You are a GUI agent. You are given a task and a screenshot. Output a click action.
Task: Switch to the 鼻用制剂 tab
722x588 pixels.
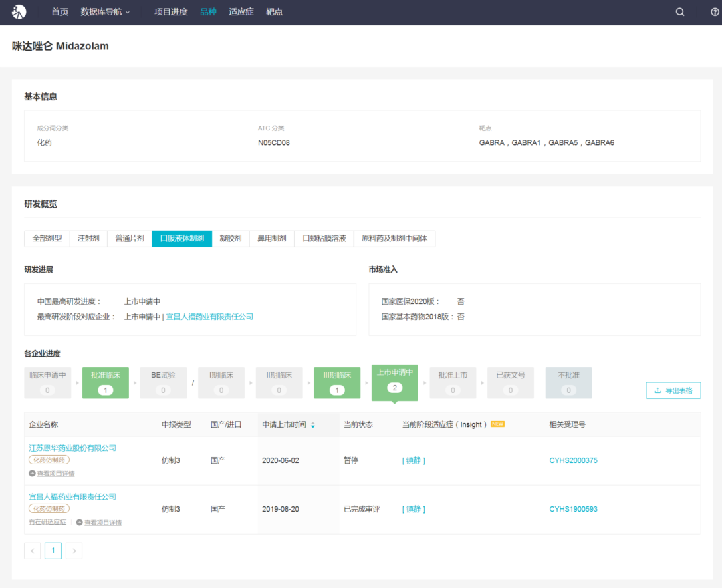(272, 239)
